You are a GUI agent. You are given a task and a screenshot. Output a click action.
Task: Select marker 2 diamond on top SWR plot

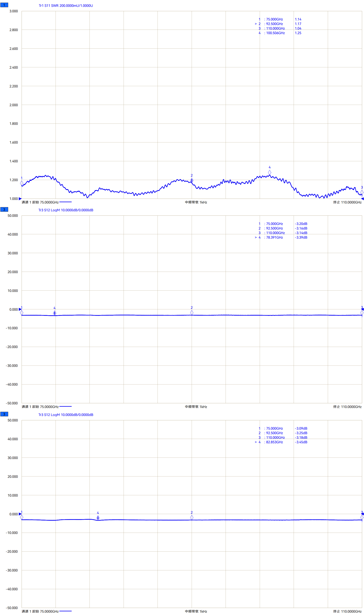click(191, 180)
